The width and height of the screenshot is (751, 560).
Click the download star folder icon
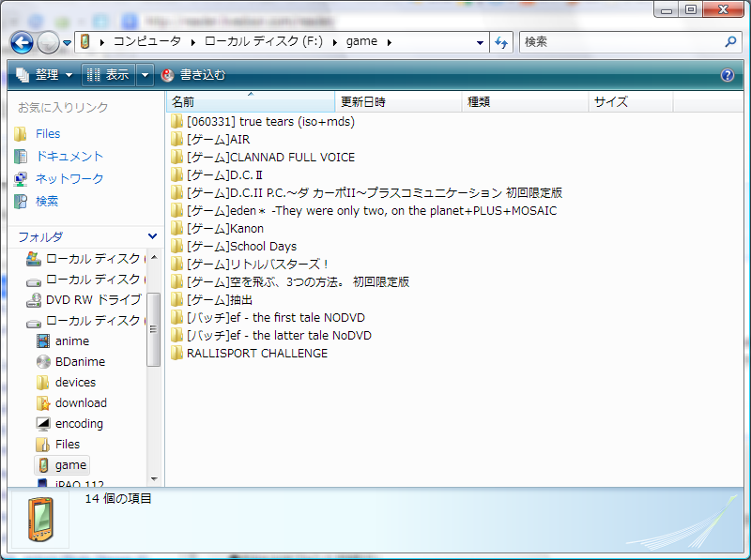tap(43, 403)
